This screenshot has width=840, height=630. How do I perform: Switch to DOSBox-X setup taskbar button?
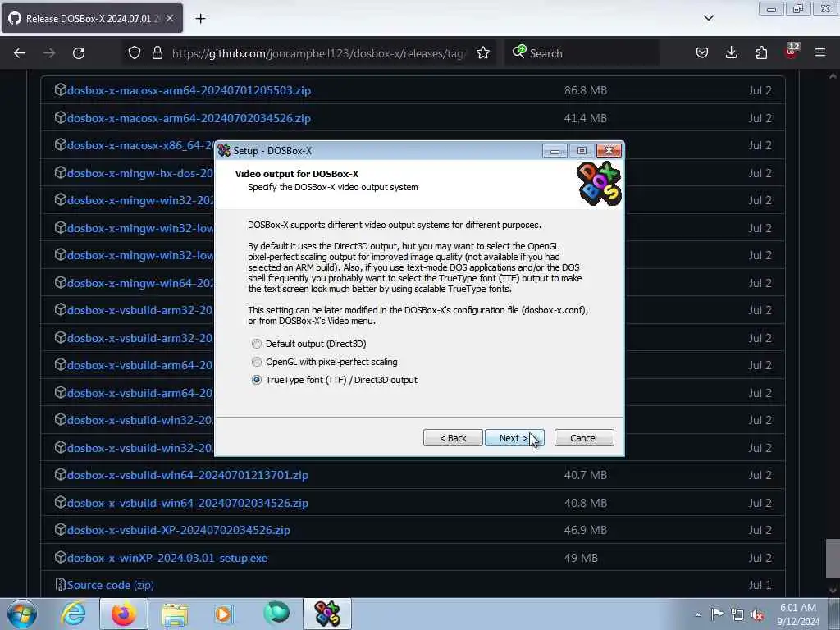(x=327, y=614)
